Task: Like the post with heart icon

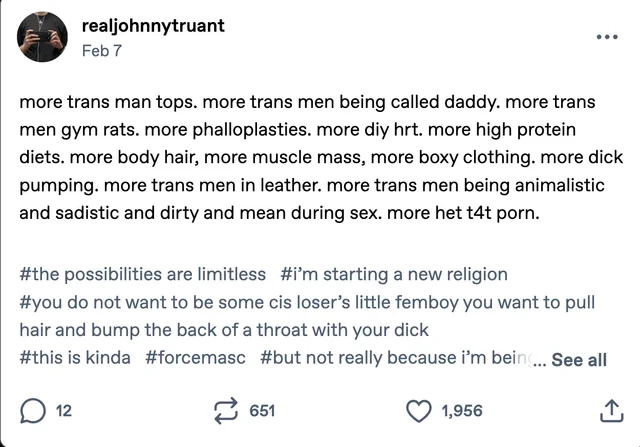Action: pyautogui.click(x=418, y=411)
